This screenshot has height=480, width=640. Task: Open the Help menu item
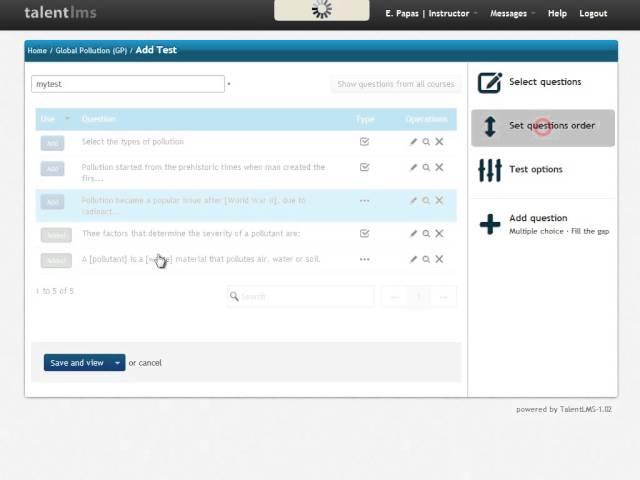(557, 13)
